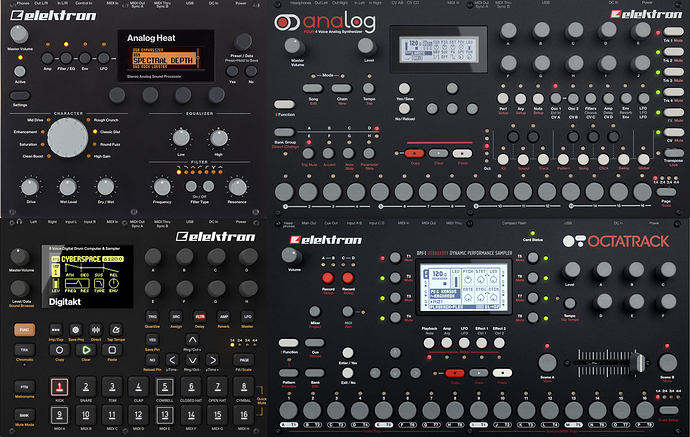Click the Digitakt Master Volume knob
Screen dimensions: 690x437
pos(19,257)
